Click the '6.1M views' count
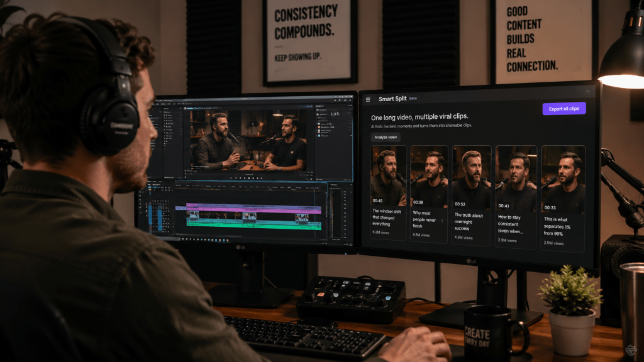644x362 pixels. pyautogui.click(x=421, y=235)
